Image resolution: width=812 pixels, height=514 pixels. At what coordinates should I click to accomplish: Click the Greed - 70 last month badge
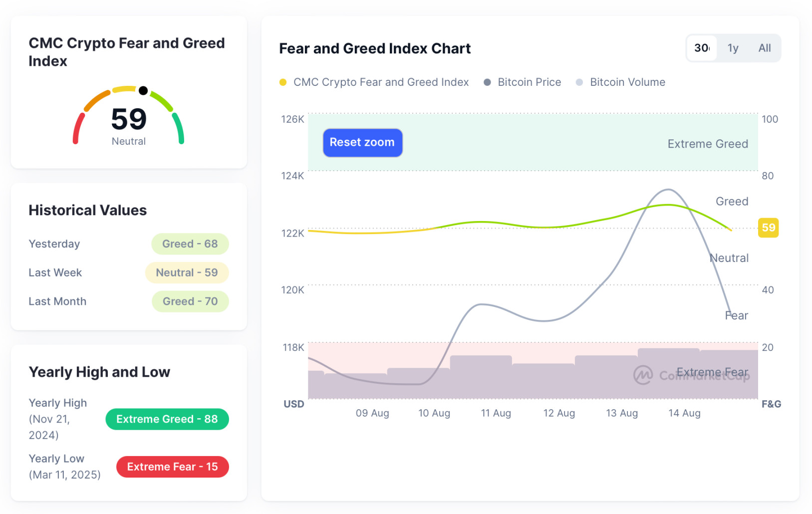[x=190, y=301]
